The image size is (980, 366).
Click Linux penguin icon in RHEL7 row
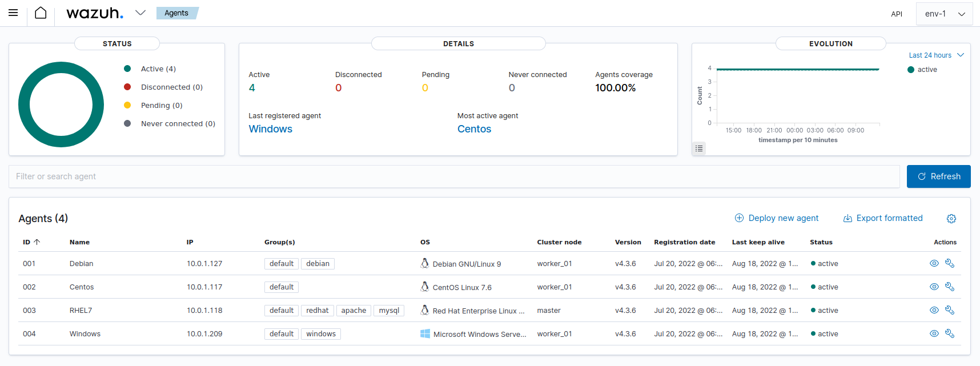coord(424,310)
